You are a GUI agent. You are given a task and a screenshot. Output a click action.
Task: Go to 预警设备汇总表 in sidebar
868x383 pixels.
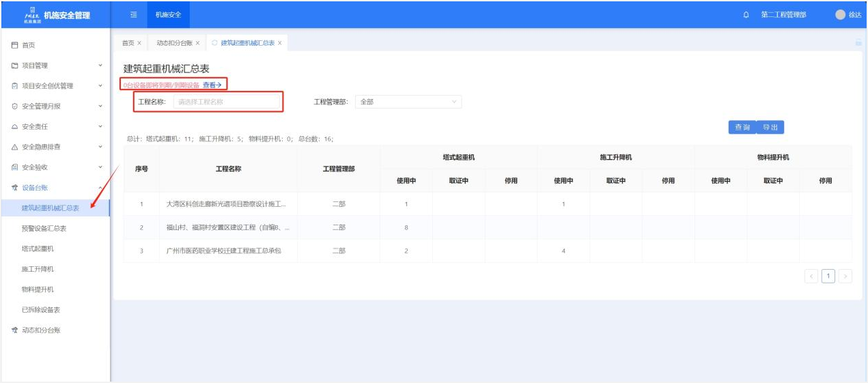(x=44, y=228)
